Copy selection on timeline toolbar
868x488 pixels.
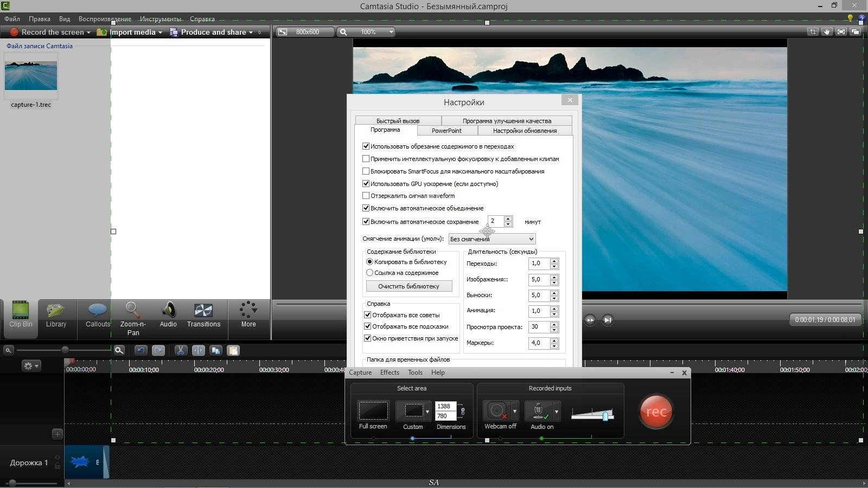[x=216, y=350]
